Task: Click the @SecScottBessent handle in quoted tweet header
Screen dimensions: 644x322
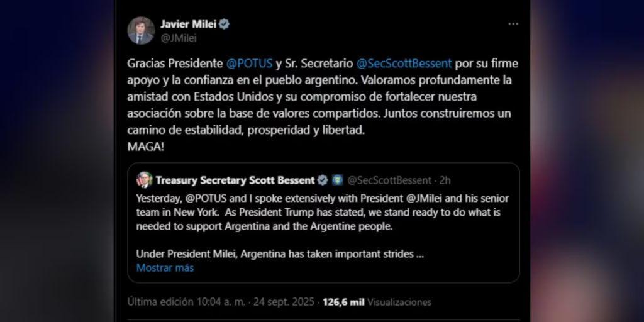Action: [389, 180]
